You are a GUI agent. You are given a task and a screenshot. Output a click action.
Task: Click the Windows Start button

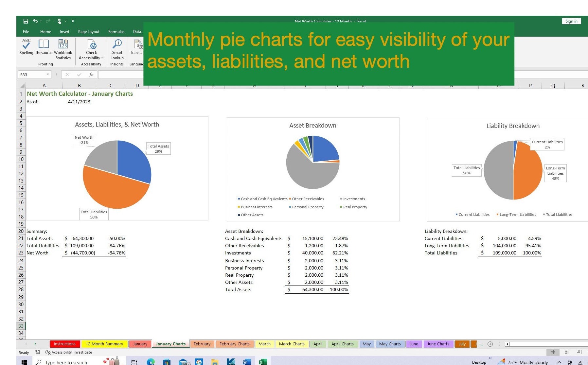[x=24, y=362]
